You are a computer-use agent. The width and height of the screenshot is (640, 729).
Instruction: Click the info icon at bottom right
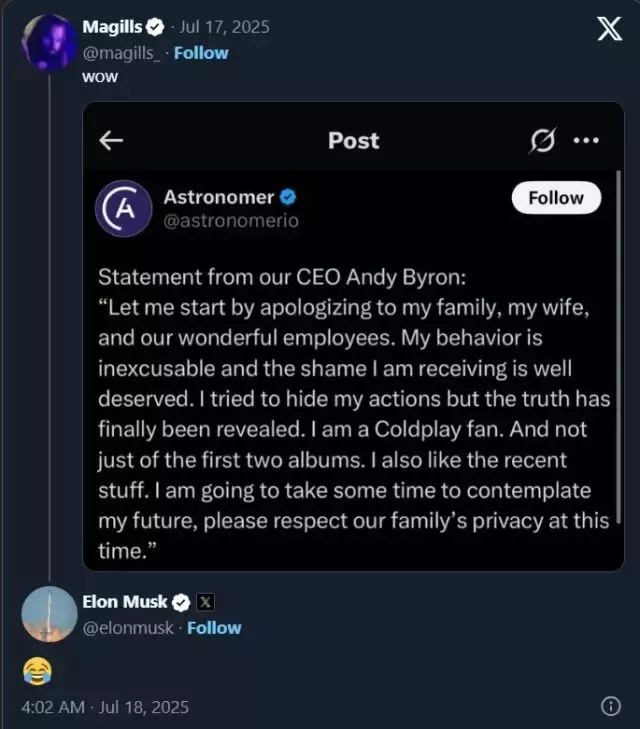pyautogui.click(x=610, y=706)
